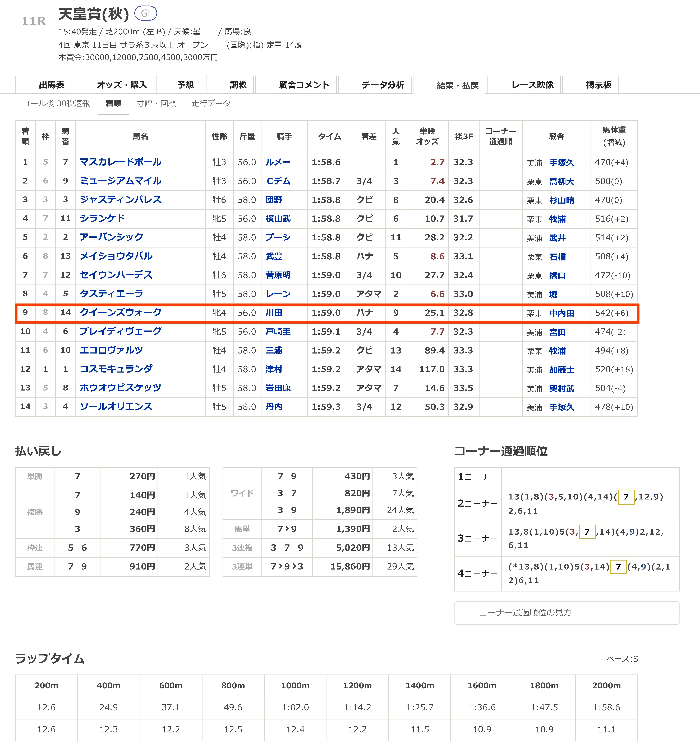Open the レース映像 tab
700x748 pixels.
524,85
